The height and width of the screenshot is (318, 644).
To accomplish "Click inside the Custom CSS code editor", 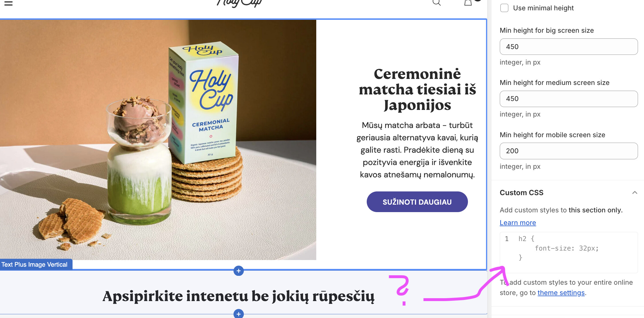I will click(x=569, y=252).
